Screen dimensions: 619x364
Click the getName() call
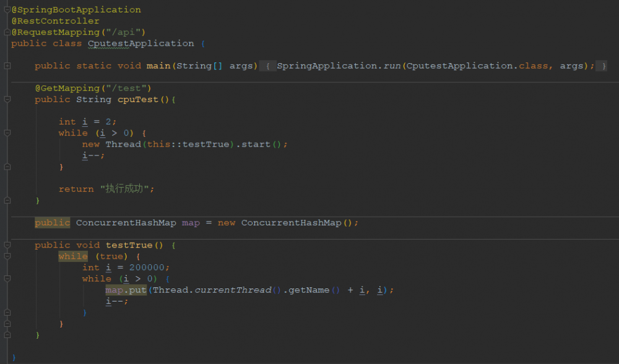(x=314, y=290)
